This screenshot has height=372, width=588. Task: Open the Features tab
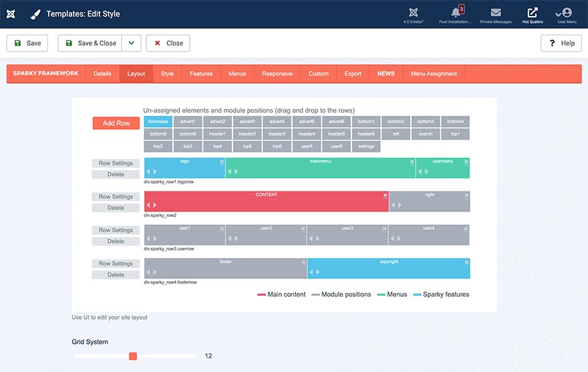(201, 74)
